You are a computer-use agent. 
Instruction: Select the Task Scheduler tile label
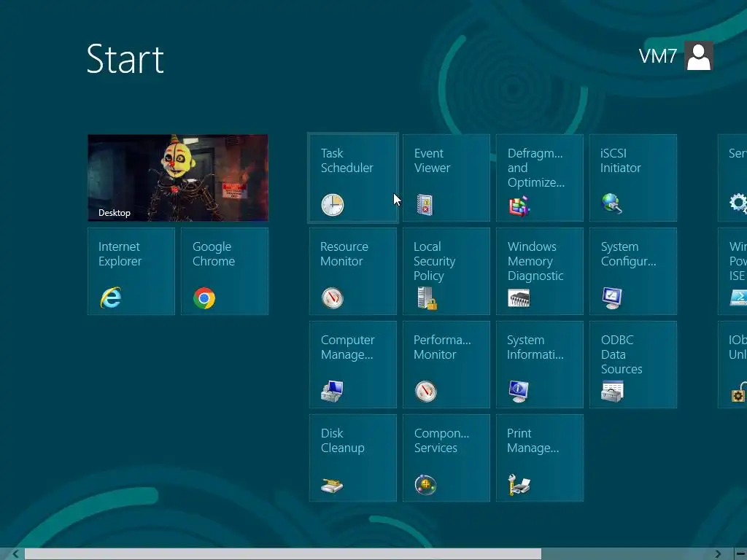tap(347, 160)
